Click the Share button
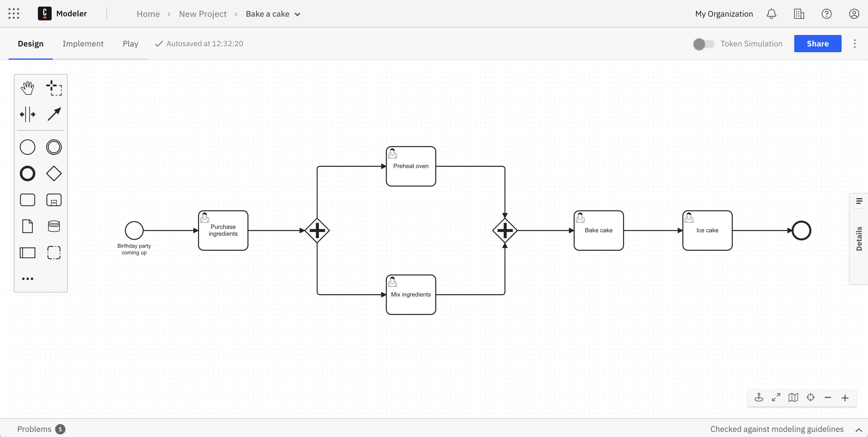Viewport: 868px width, 437px height. 818,44
